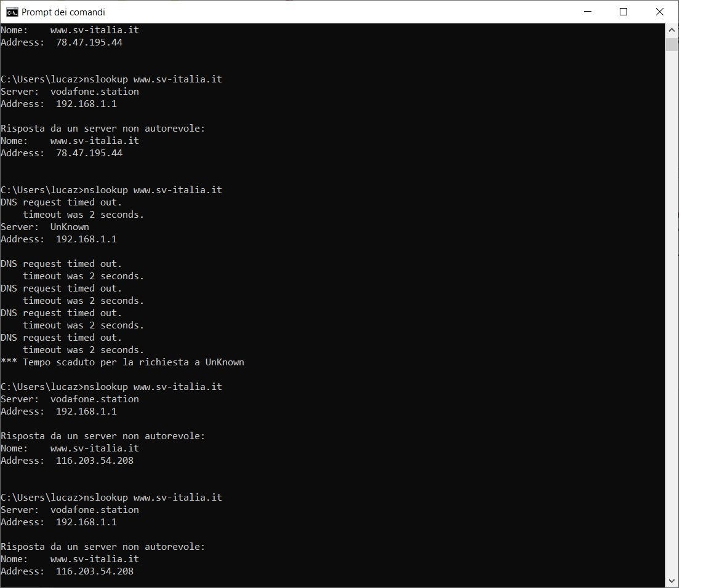709x588 pixels.
Task: Click the scrollbar up arrow
Action: [672, 30]
